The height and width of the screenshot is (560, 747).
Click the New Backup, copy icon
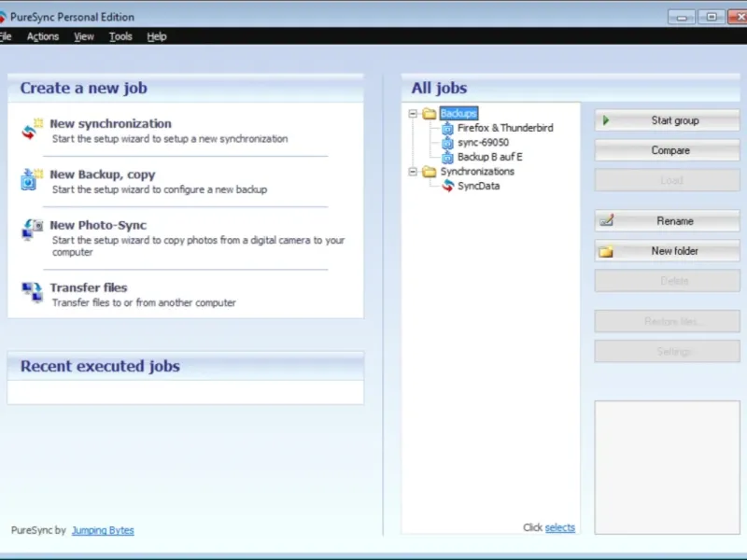pos(32,179)
